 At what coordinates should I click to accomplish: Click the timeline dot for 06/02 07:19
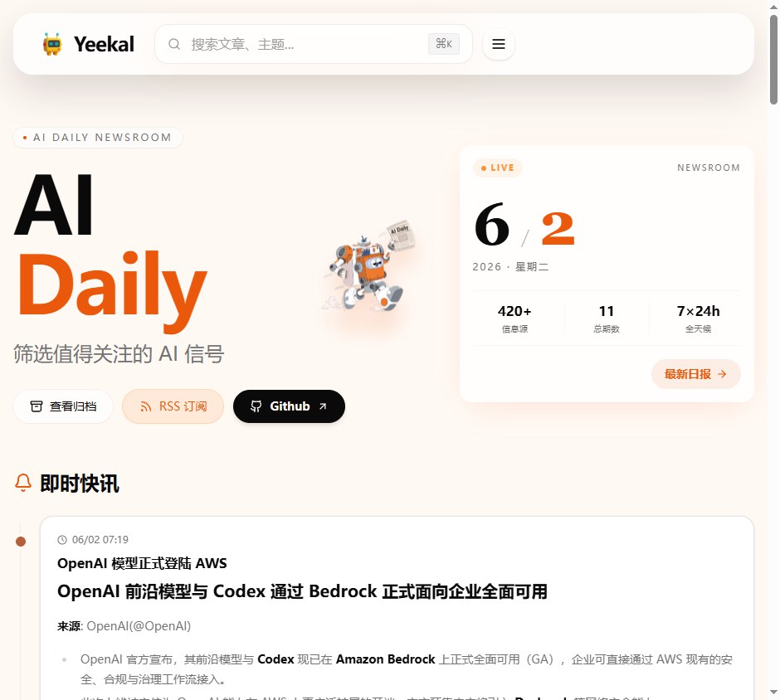point(21,542)
